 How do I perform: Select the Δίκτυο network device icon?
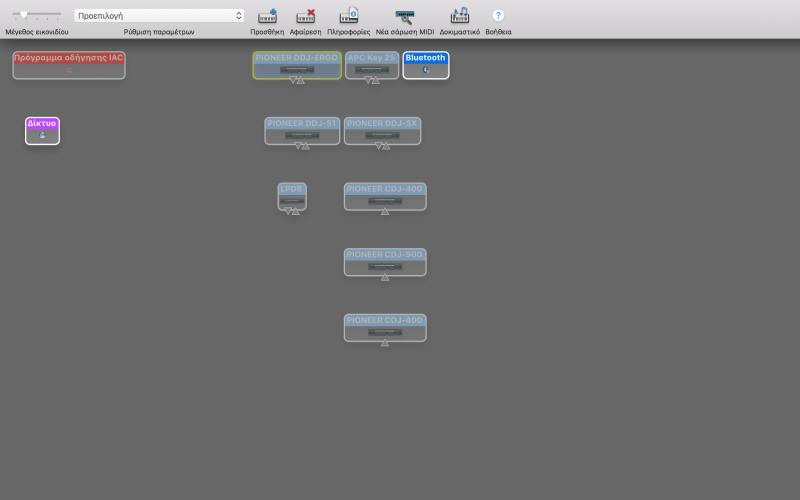pyautogui.click(x=42, y=131)
